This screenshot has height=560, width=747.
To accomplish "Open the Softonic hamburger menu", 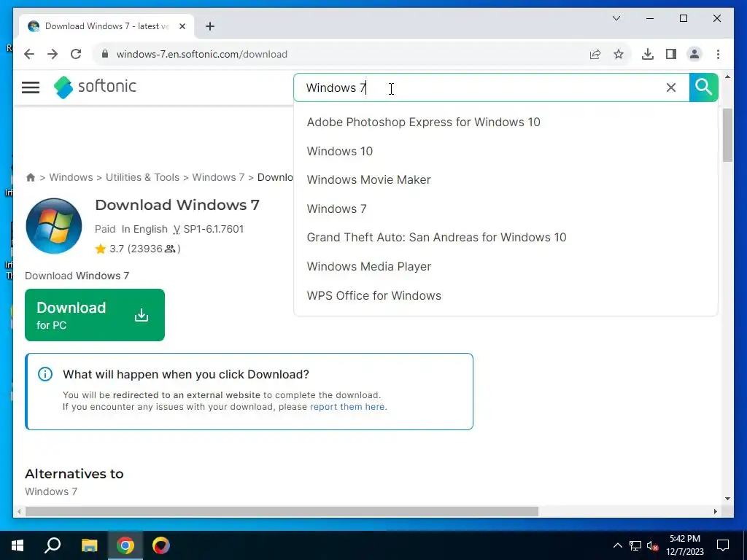I will point(31,87).
